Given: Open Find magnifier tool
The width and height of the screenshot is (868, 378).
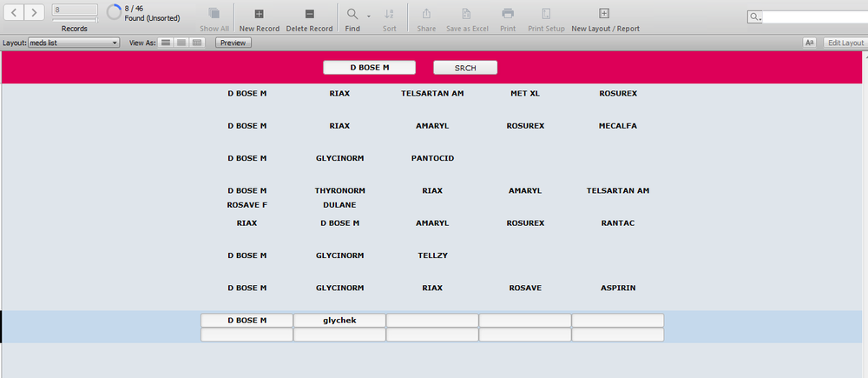Looking at the screenshot, I should (352, 14).
